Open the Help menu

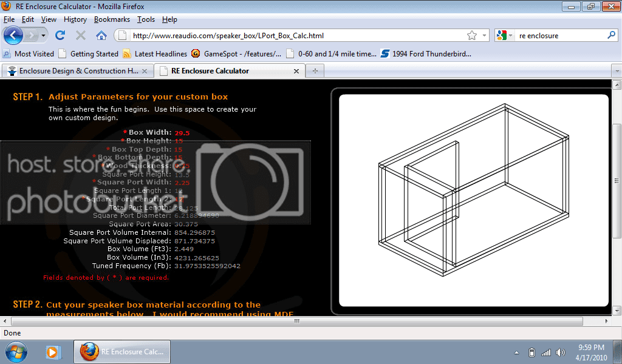coord(169,19)
